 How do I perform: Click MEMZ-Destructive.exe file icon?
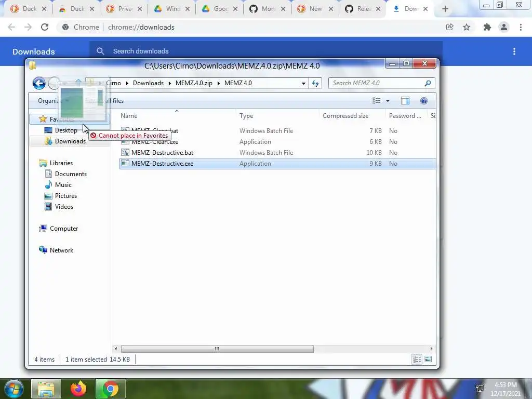point(125,164)
